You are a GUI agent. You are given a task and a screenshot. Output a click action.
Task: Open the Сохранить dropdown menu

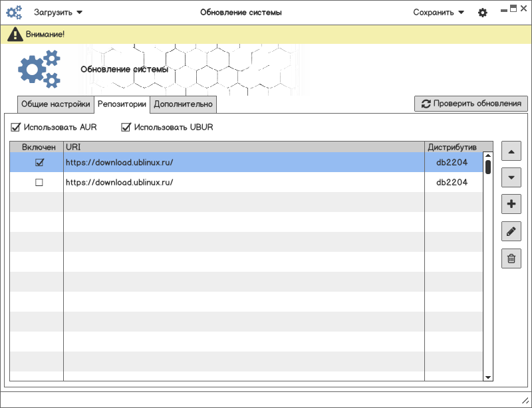[438, 13]
